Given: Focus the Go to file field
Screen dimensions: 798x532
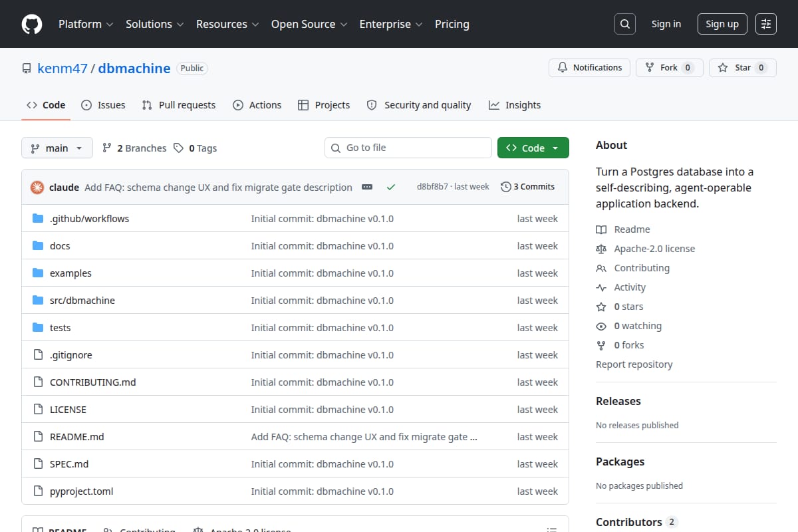Looking at the screenshot, I should point(408,148).
